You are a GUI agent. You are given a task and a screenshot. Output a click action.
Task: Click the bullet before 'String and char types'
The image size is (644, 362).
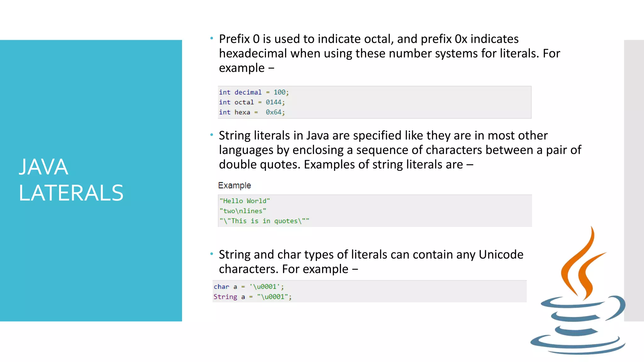[212, 254]
